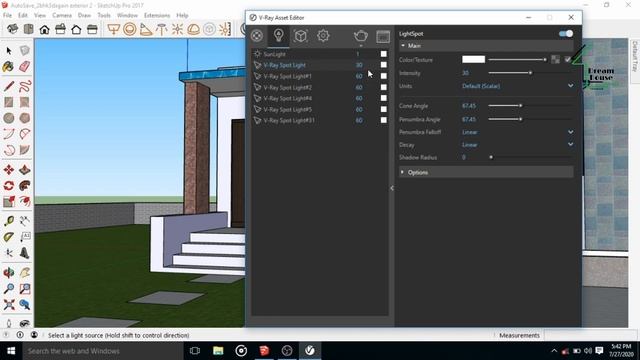Click the Color/Texture map button
The image size is (640, 360).
[555, 60]
